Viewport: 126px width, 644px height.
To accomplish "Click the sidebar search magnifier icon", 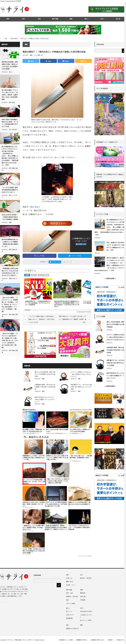I will click(x=123, y=51).
